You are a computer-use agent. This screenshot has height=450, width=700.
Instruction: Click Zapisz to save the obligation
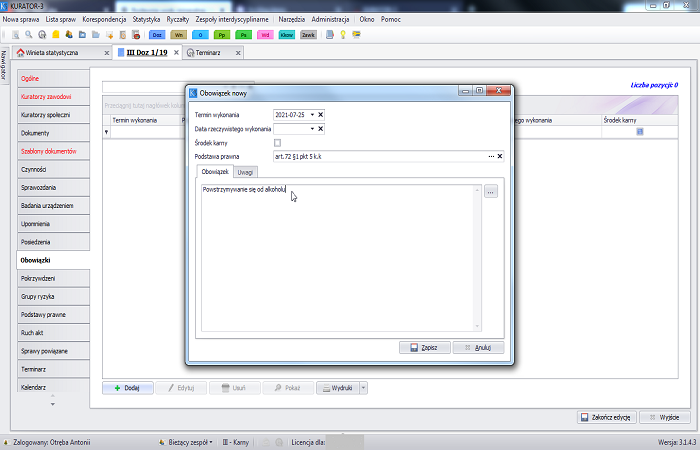coord(425,347)
